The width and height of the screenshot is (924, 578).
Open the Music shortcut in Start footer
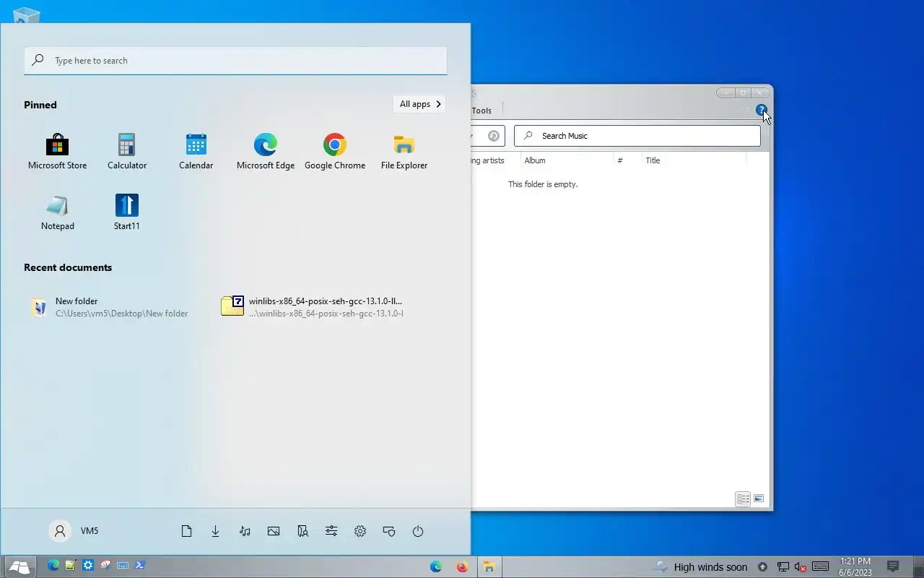pyautogui.click(x=245, y=531)
